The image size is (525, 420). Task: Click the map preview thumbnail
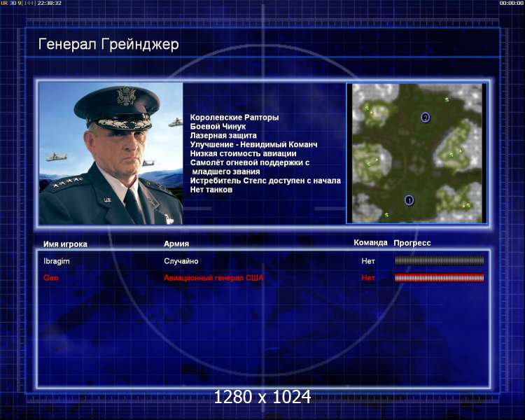(416, 153)
